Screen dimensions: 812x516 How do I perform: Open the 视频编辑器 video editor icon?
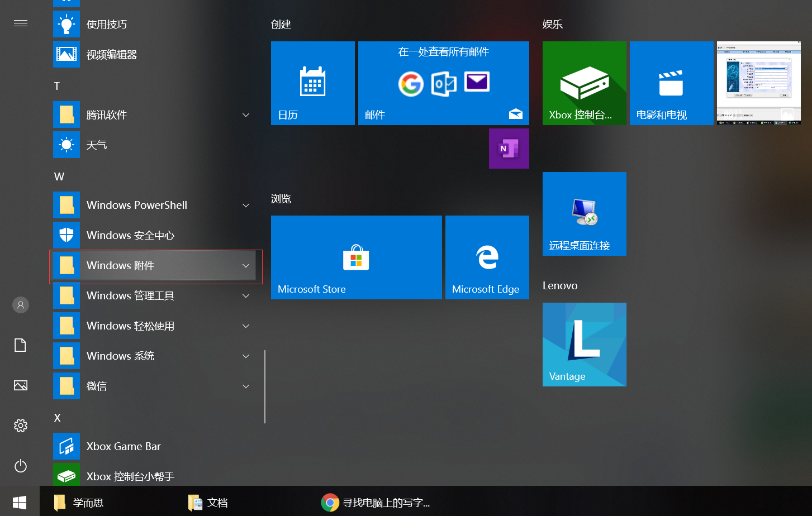click(67, 54)
